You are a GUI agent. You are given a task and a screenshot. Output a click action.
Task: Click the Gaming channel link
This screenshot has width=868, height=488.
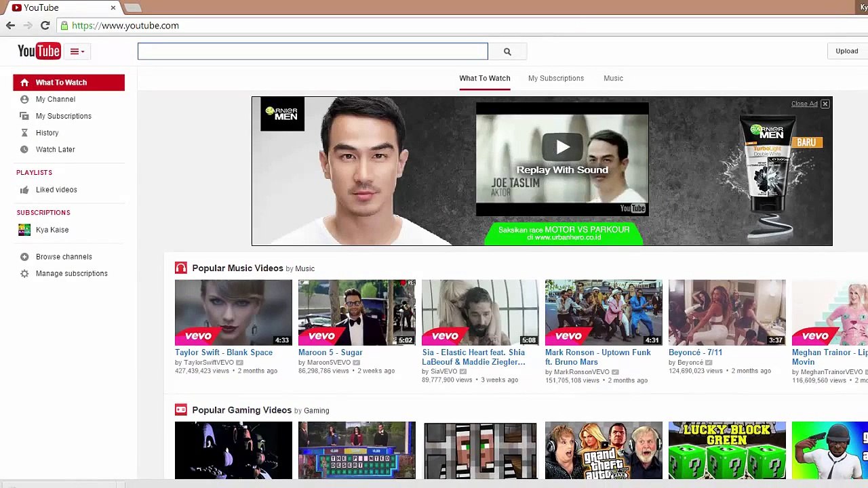[316, 411]
